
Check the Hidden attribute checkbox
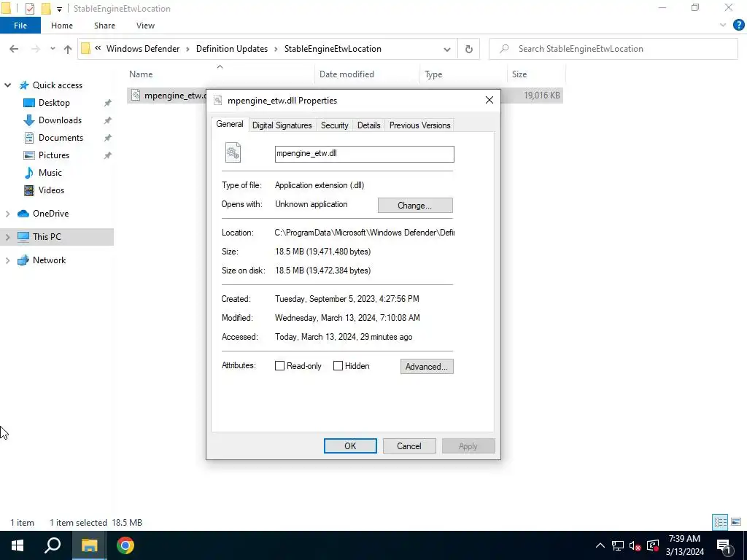coord(338,366)
